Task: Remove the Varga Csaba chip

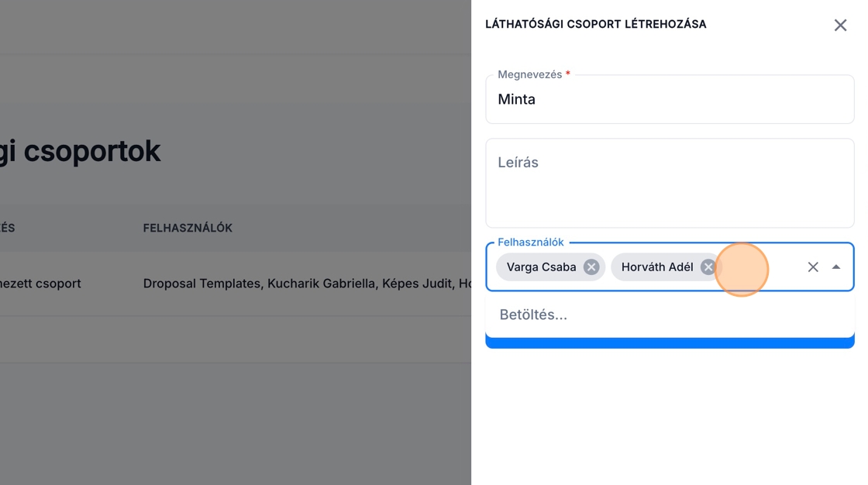Action: pos(591,267)
